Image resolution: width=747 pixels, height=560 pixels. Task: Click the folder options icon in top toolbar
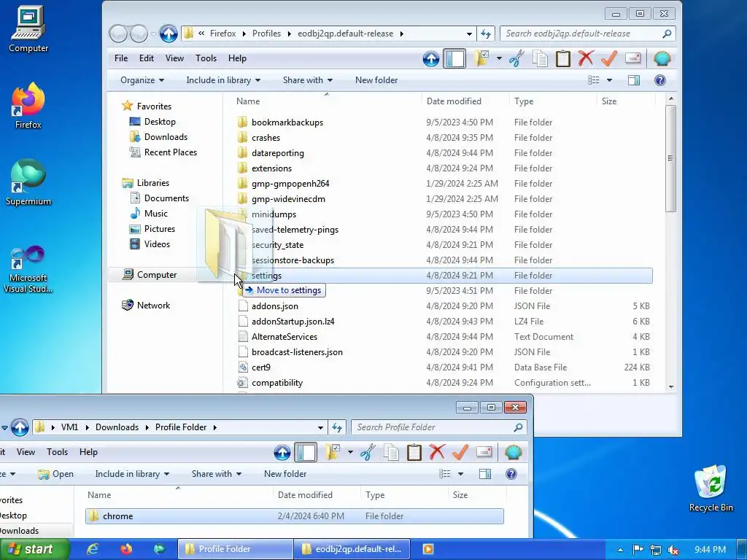pos(481,58)
